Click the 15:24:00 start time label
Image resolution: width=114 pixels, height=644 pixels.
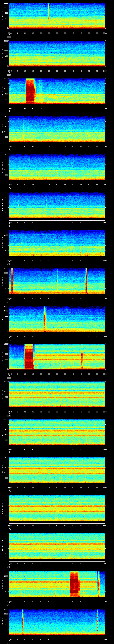tap(9, 109)
